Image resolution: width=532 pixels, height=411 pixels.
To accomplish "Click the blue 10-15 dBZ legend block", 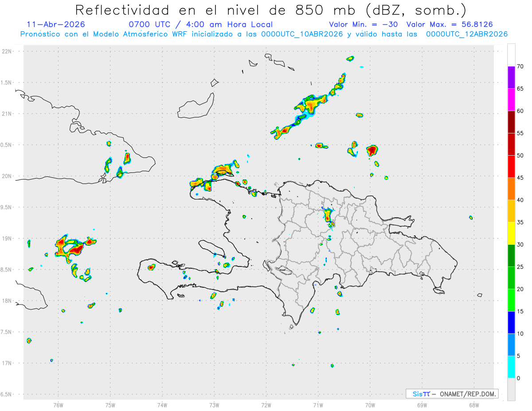I will [511, 323].
